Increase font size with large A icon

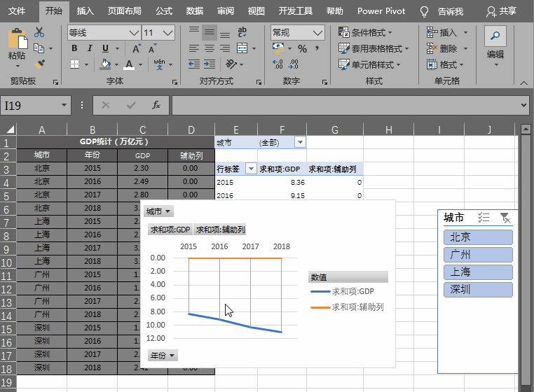tap(136, 49)
